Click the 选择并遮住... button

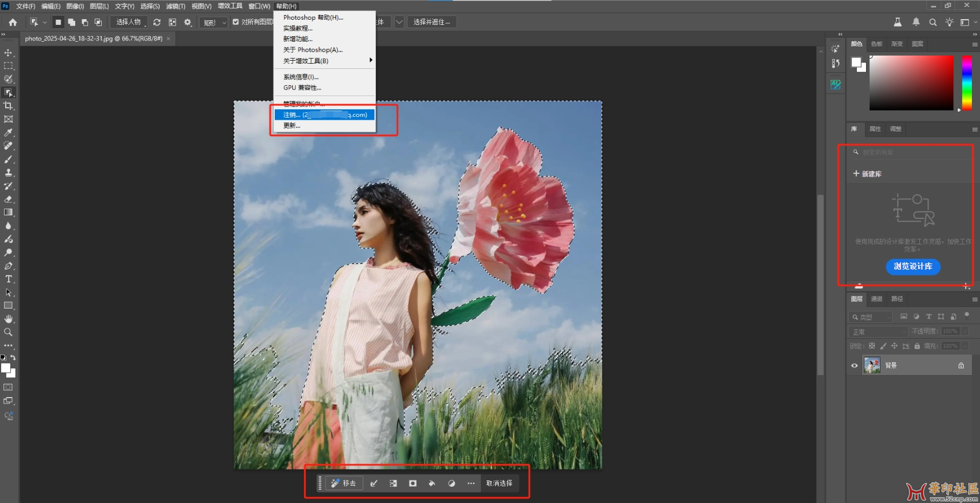[x=432, y=22]
